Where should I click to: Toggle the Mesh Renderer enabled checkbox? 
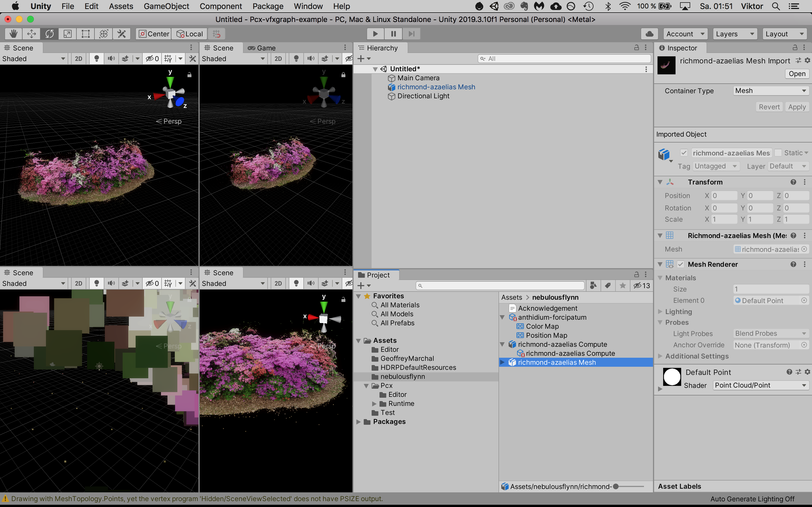click(681, 264)
